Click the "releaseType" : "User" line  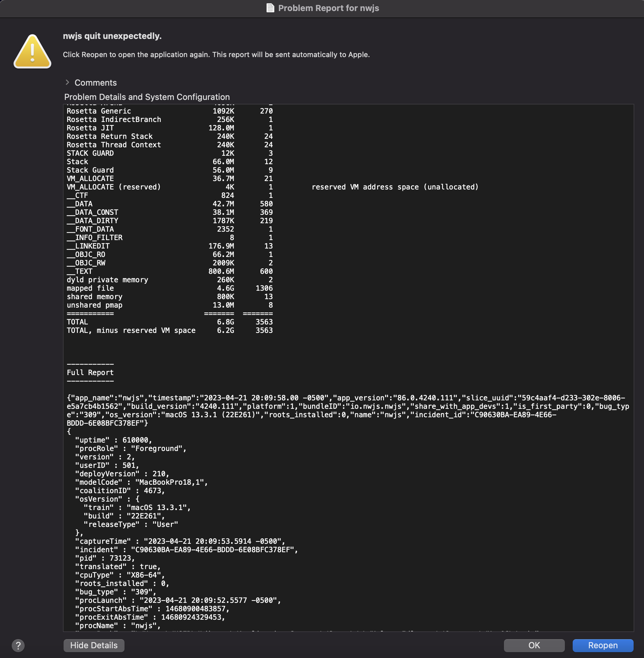point(131,524)
